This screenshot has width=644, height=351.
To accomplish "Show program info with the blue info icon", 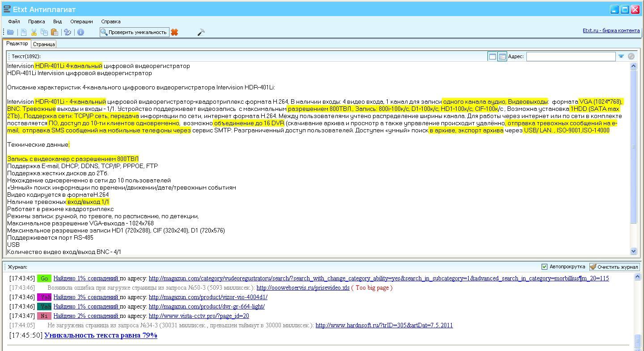I will pyautogui.click(x=80, y=32).
